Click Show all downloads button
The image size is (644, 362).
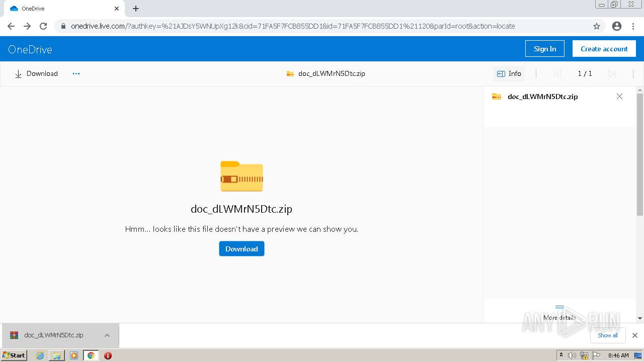click(608, 335)
